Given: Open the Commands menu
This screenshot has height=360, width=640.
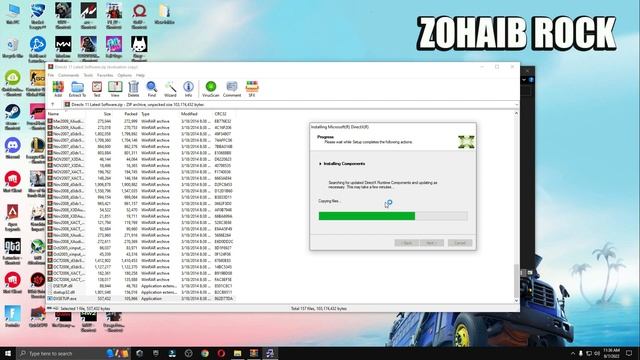Looking at the screenshot, I should 68,75.
